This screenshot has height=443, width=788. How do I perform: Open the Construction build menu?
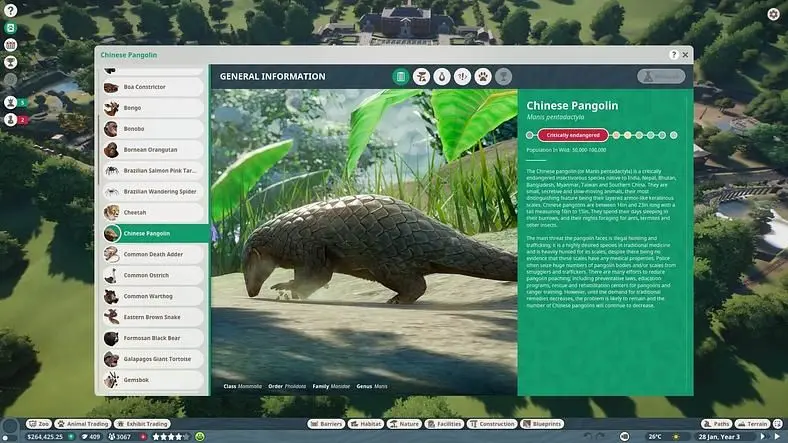pos(492,424)
